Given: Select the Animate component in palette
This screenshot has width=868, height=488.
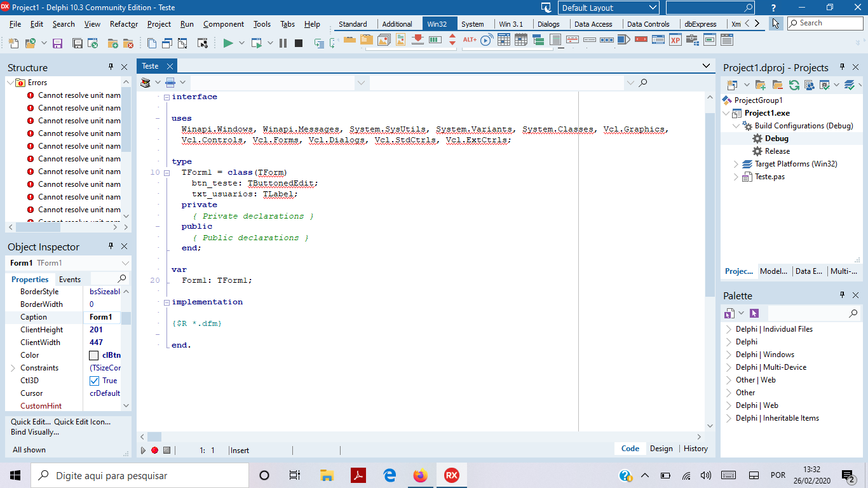Looking at the screenshot, I should (487, 40).
